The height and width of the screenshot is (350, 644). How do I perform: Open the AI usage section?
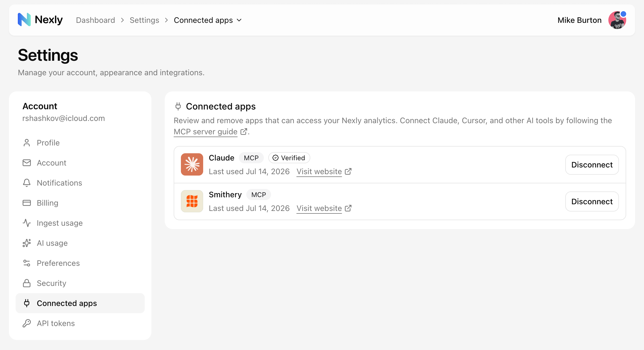[x=80, y=243]
